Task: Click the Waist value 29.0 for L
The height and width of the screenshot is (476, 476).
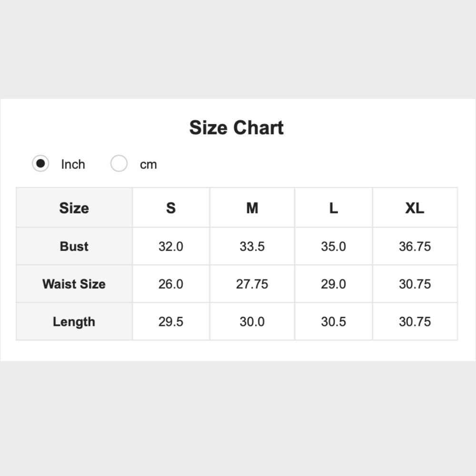Action: pos(333,284)
